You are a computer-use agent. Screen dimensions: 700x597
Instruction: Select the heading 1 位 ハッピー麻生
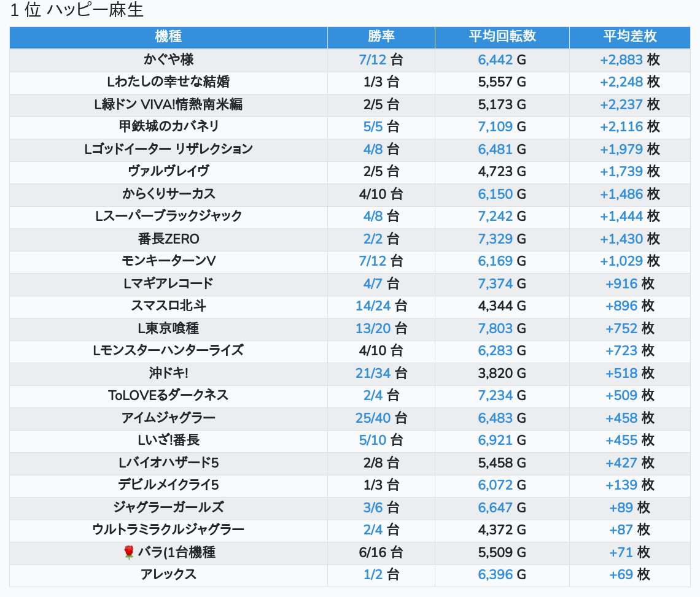point(77,10)
